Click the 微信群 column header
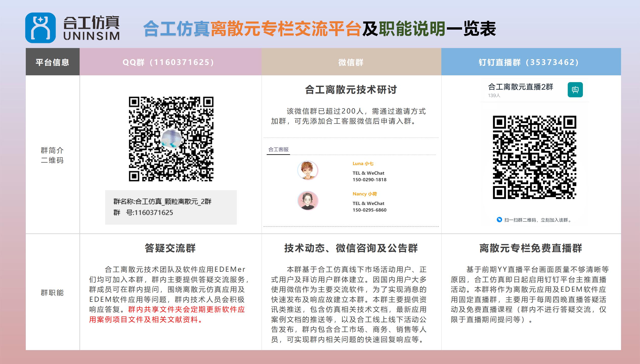This screenshot has width=640, height=364. (351, 62)
